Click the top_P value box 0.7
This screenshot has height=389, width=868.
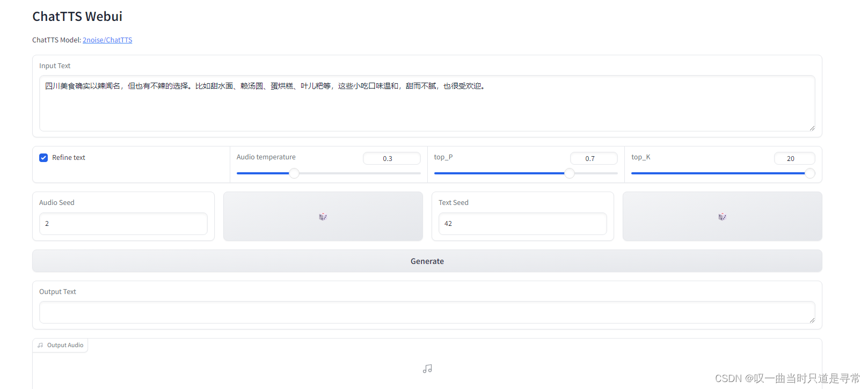click(x=594, y=158)
